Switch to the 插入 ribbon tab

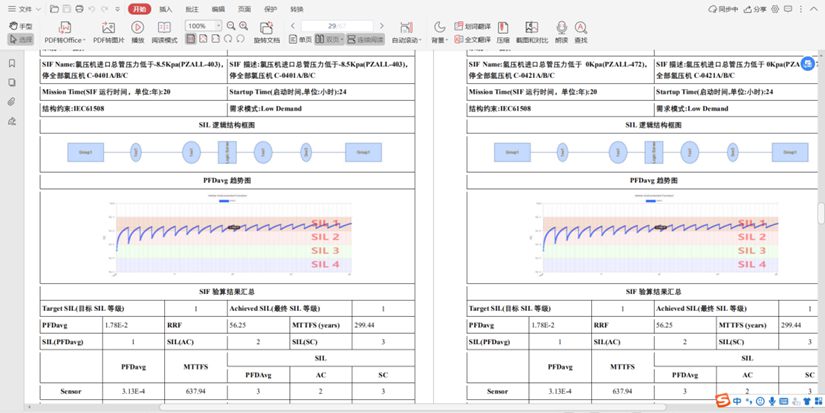pos(166,9)
